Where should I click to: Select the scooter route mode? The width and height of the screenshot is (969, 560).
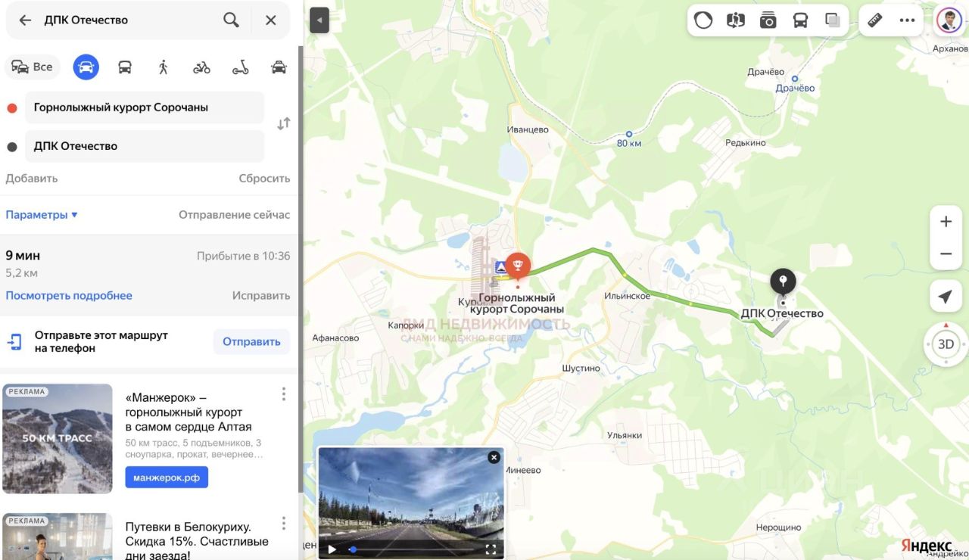240,67
